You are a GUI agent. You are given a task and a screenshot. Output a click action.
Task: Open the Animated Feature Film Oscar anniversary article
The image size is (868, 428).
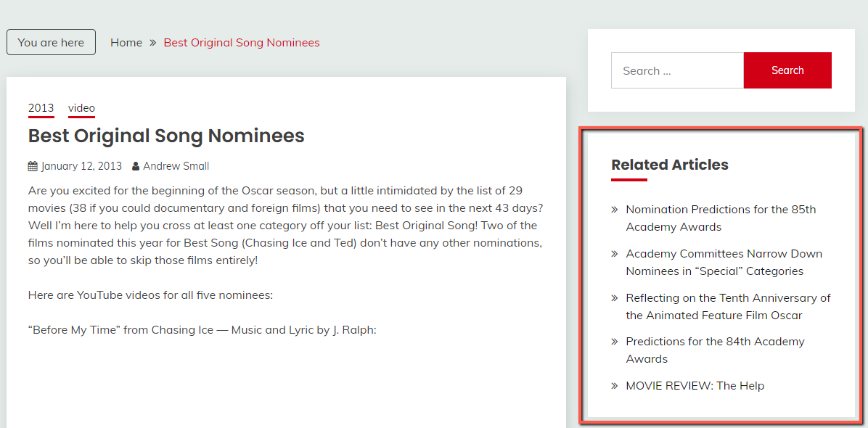point(728,306)
